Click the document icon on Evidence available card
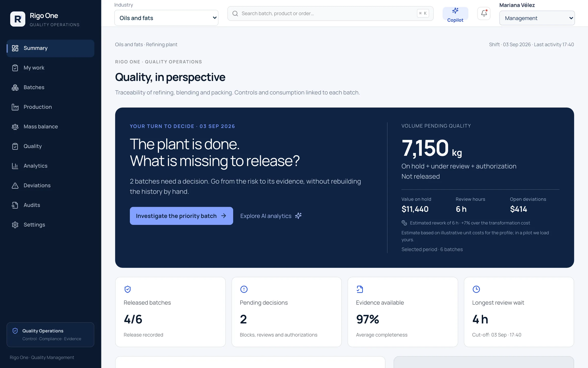This screenshot has width=588, height=368. point(360,289)
